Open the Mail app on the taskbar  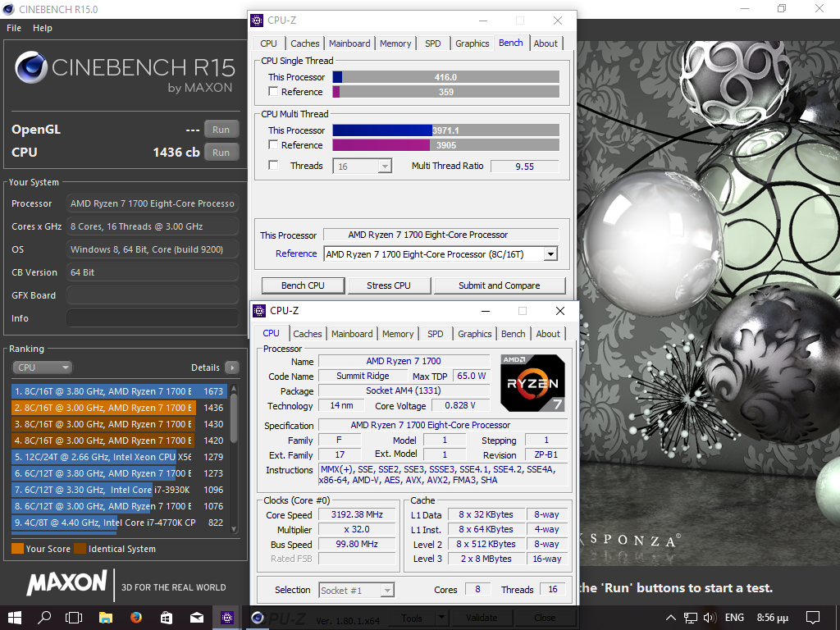(x=197, y=618)
